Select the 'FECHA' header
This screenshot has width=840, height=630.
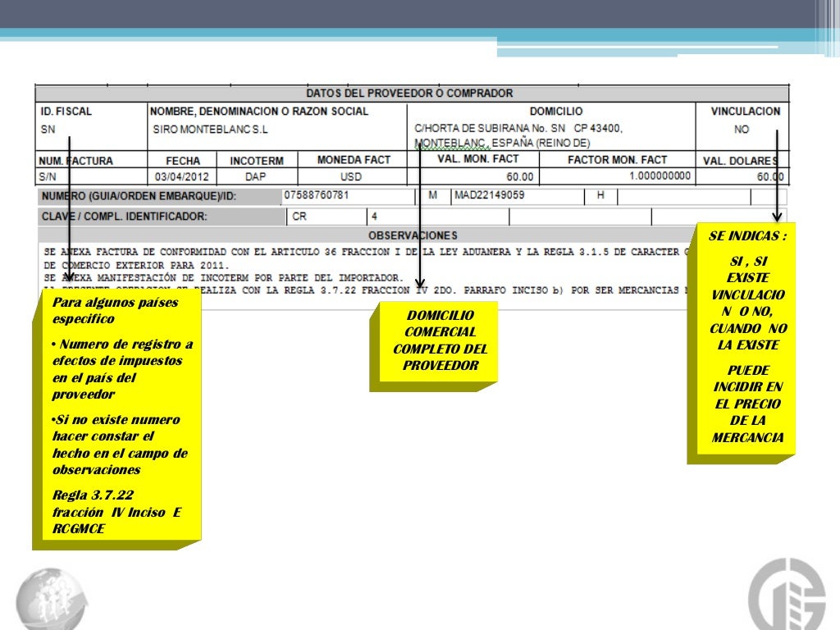coord(183,161)
